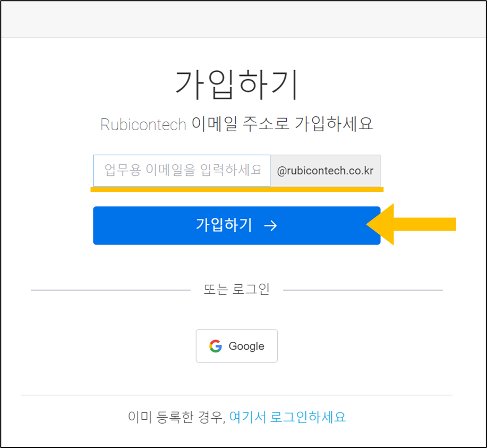This screenshot has width=487, height=448.
Task: Click the 이메일 주소로 가입하세요 subtitle text
Action: tap(283, 124)
